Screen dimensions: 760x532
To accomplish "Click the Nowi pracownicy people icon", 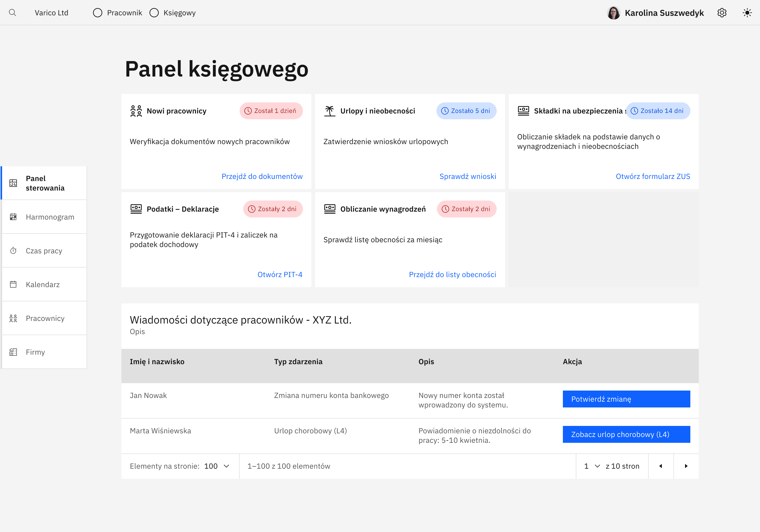I will [x=136, y=111].
